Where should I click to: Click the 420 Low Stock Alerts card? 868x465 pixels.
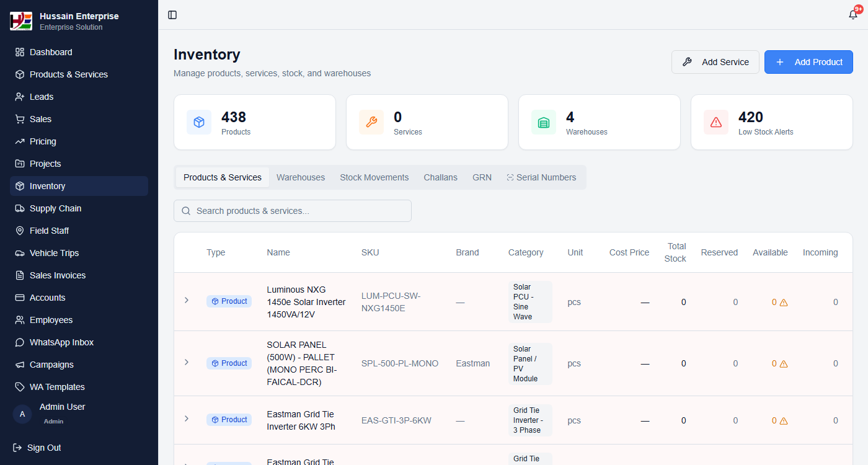pos(772,122)
